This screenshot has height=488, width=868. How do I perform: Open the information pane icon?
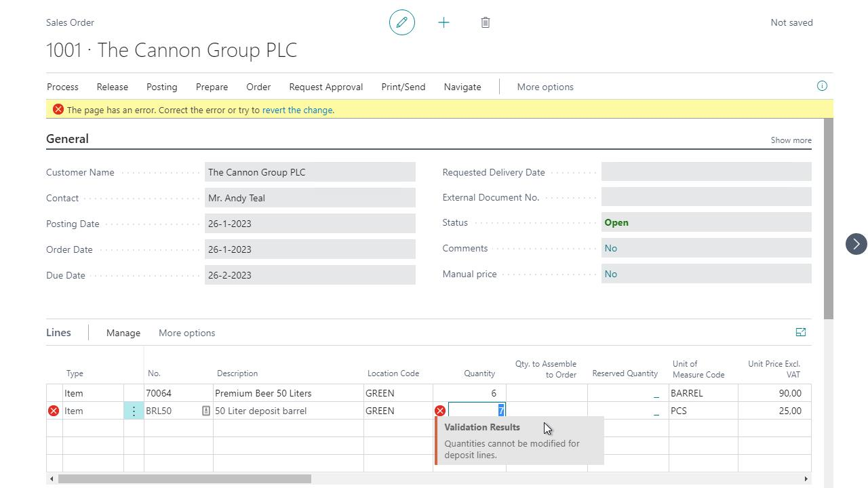pos(822,86)
